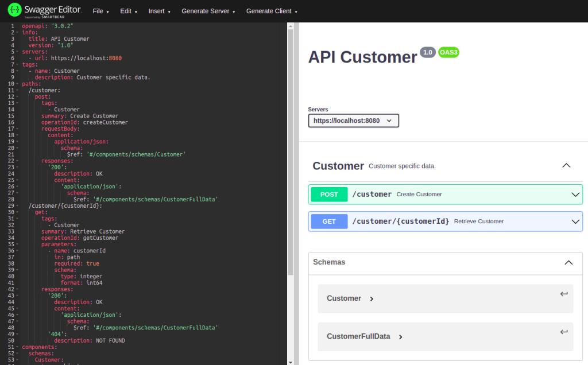Expand the POST /customer operation
This screenshot has width=588, height=365.
point(575,194)
